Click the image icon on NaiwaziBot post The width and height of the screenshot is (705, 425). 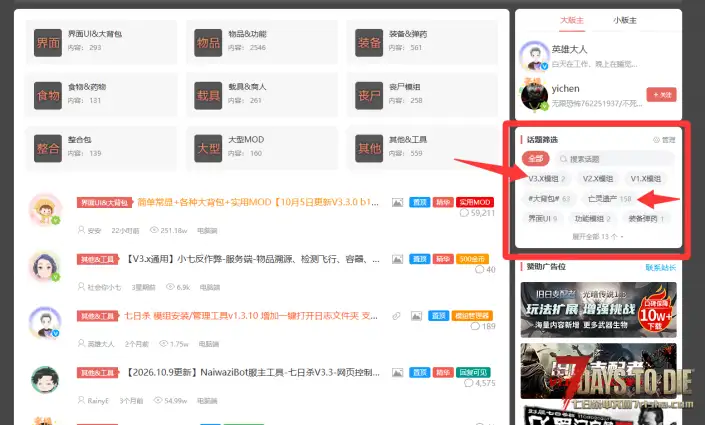click(x=397, y=373)
